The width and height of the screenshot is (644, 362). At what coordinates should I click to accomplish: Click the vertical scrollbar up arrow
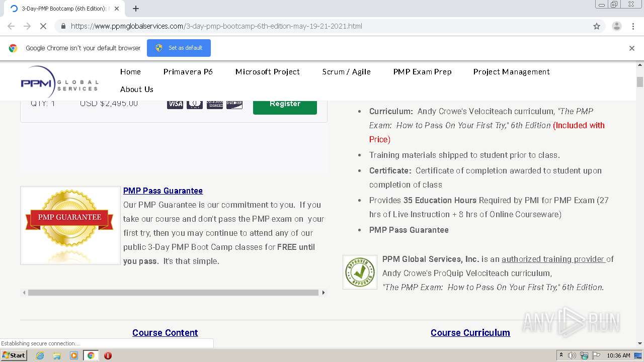coord(640,65)
